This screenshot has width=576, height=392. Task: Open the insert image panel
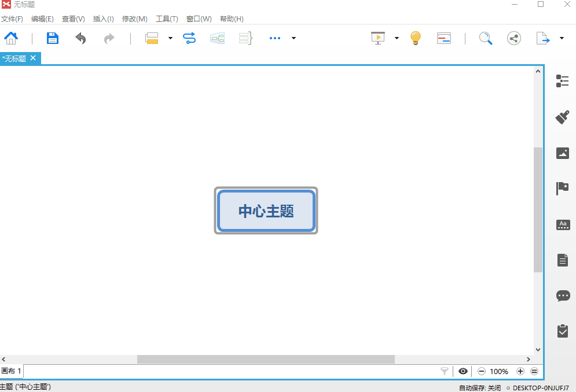[x=562, y=153]
